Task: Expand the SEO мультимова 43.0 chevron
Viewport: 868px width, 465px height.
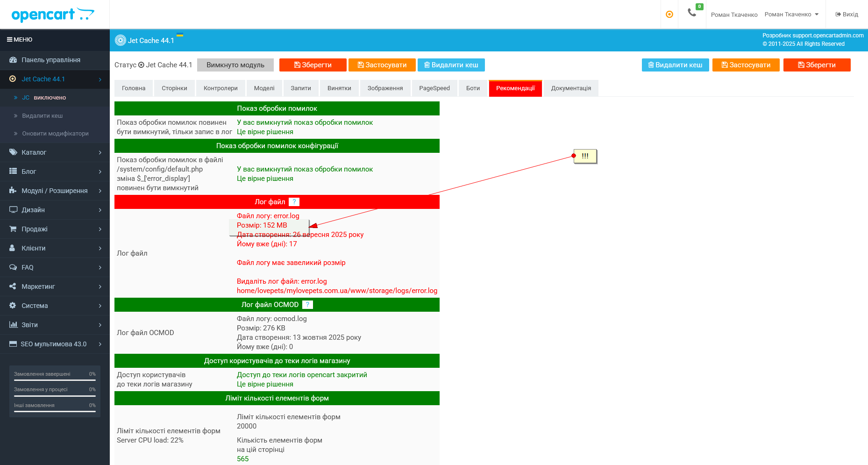Action: tap(100, 344)
